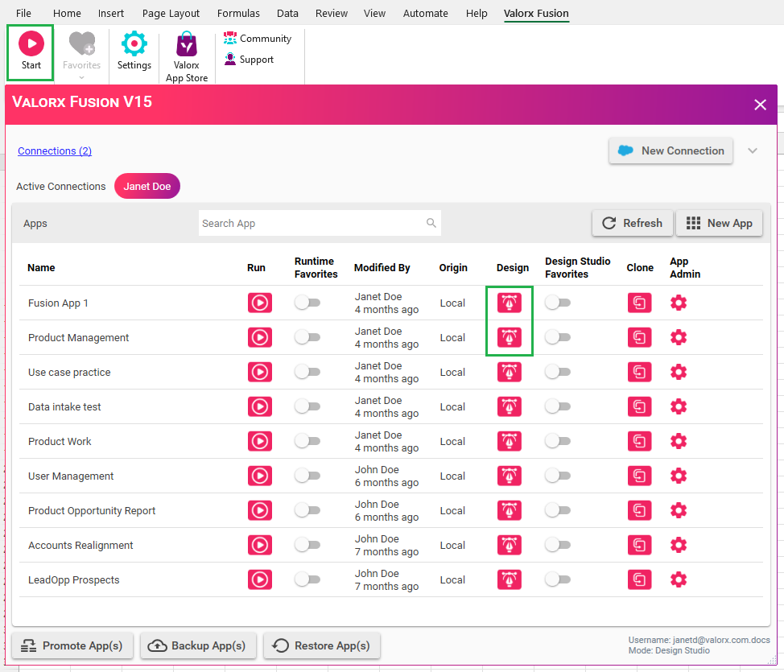The image size is (784, 672).
Task: Open the Help tab
Action: tap(477, 14)
